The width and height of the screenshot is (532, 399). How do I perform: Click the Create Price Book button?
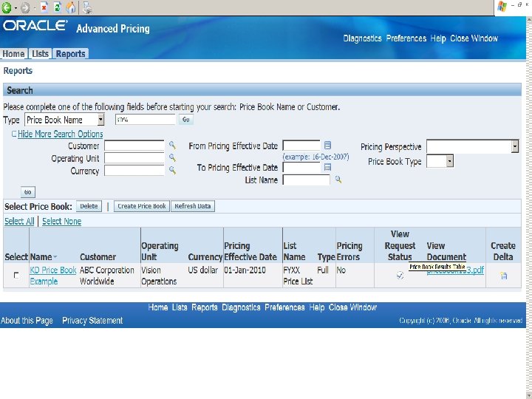(x=141, y=206)
